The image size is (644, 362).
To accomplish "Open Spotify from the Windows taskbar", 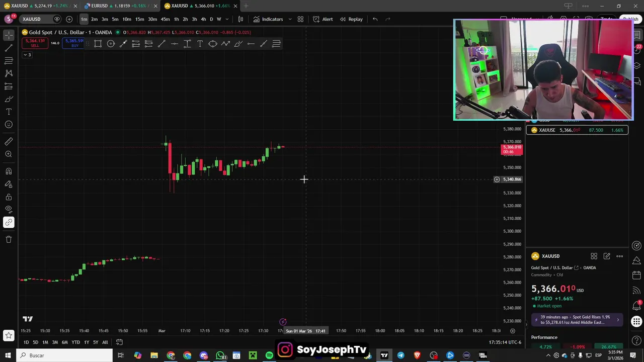I will point(269,355).
